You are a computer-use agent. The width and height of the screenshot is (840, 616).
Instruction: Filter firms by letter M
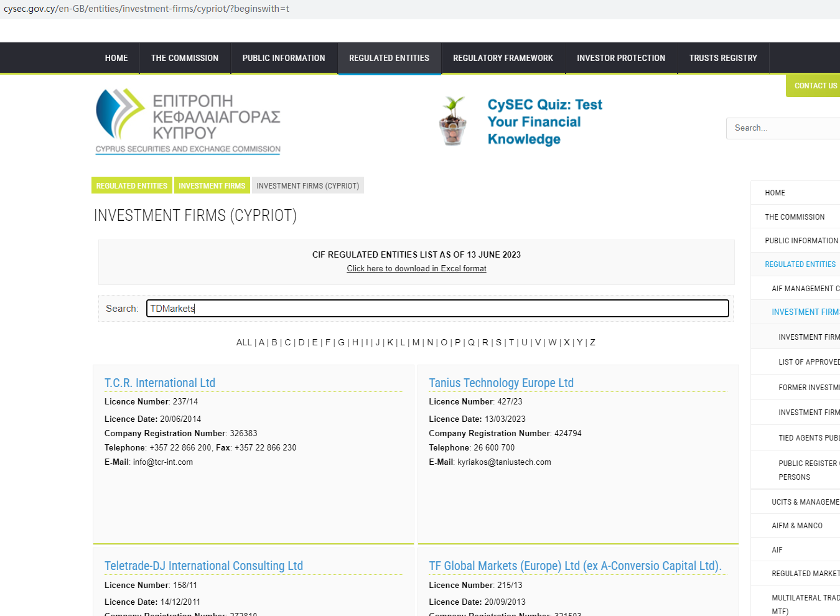[x=416, y=342]
